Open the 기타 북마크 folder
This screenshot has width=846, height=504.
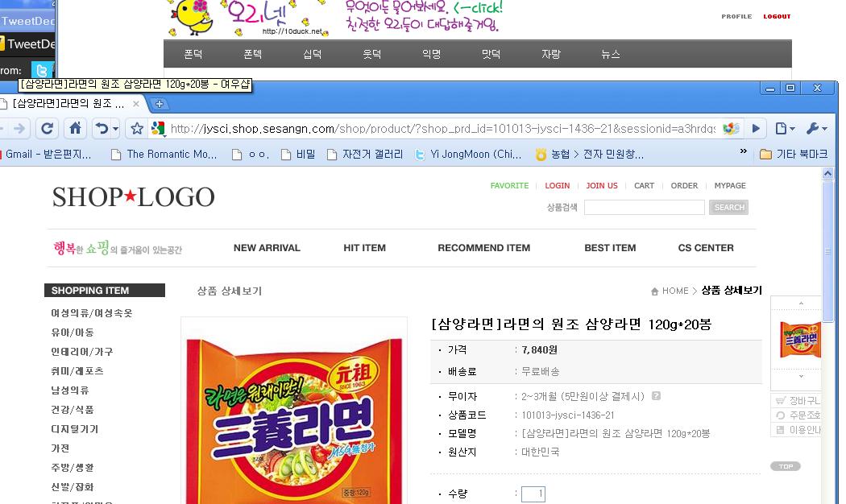793,154
